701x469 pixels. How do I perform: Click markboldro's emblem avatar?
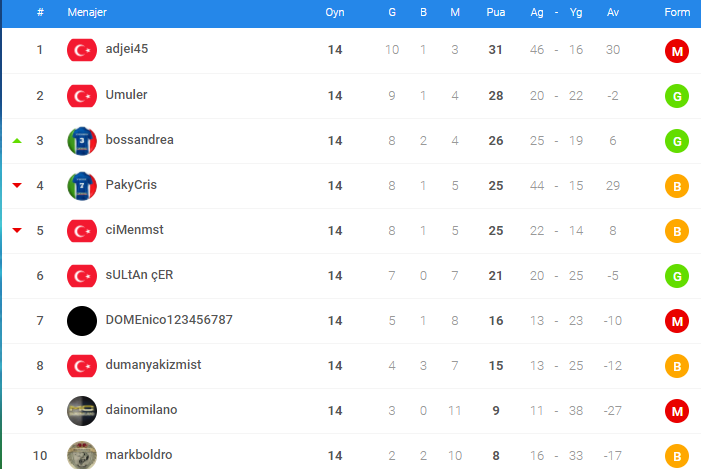(x=82, y=455)
